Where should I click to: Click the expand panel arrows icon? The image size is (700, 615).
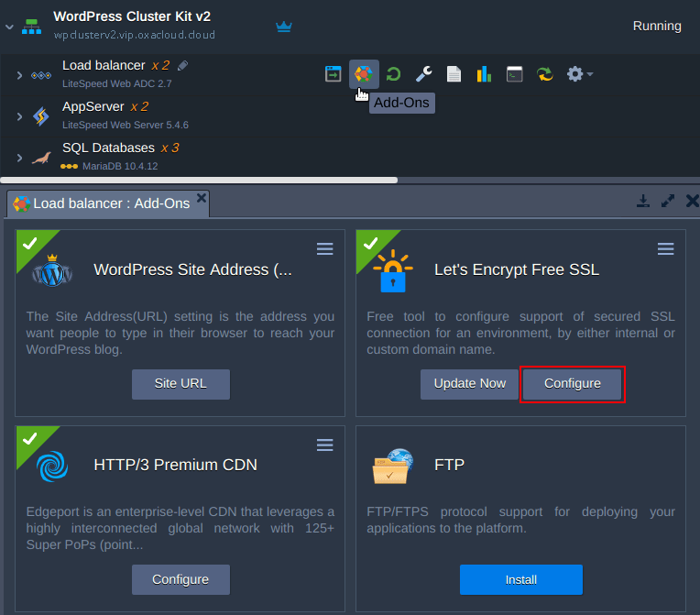coord(668,201)
